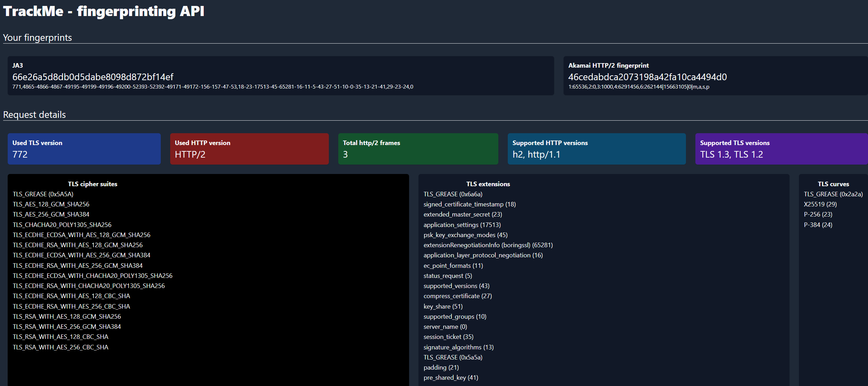Click the 'TLS extensions' column header
Image resolution: width=868 pixels, height=386 pixels.
(x=488, y=184)
